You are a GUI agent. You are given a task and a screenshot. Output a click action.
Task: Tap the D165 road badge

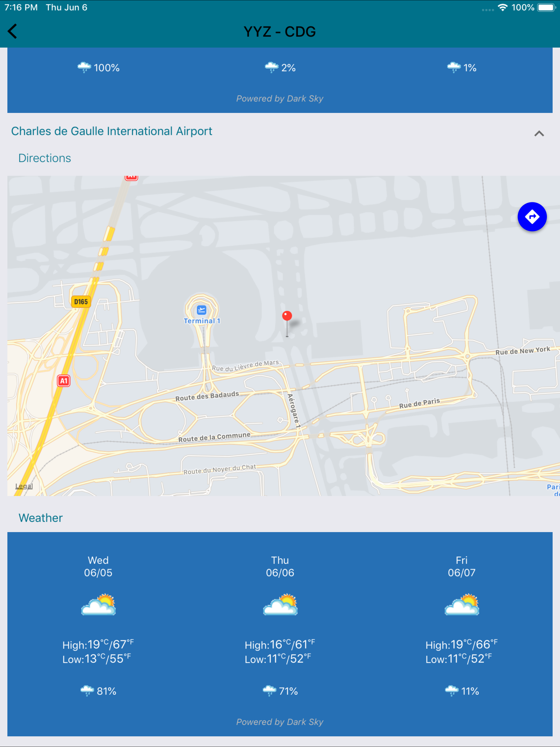click(81, 302)
